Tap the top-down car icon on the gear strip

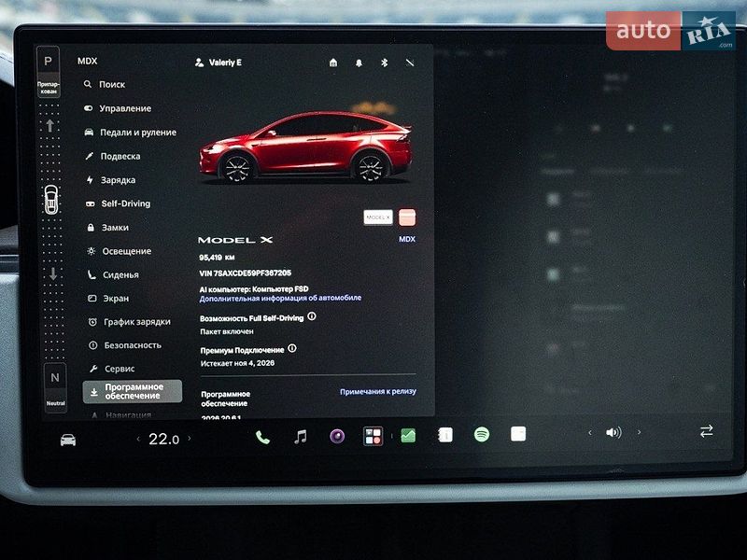(x=51, y=199)
